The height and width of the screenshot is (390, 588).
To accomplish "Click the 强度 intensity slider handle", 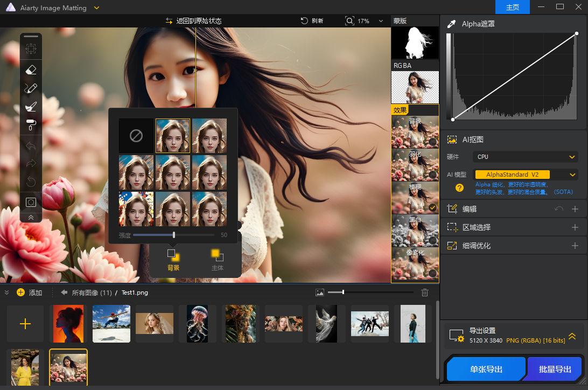I will pyautogui.click(x=174, y=235).
